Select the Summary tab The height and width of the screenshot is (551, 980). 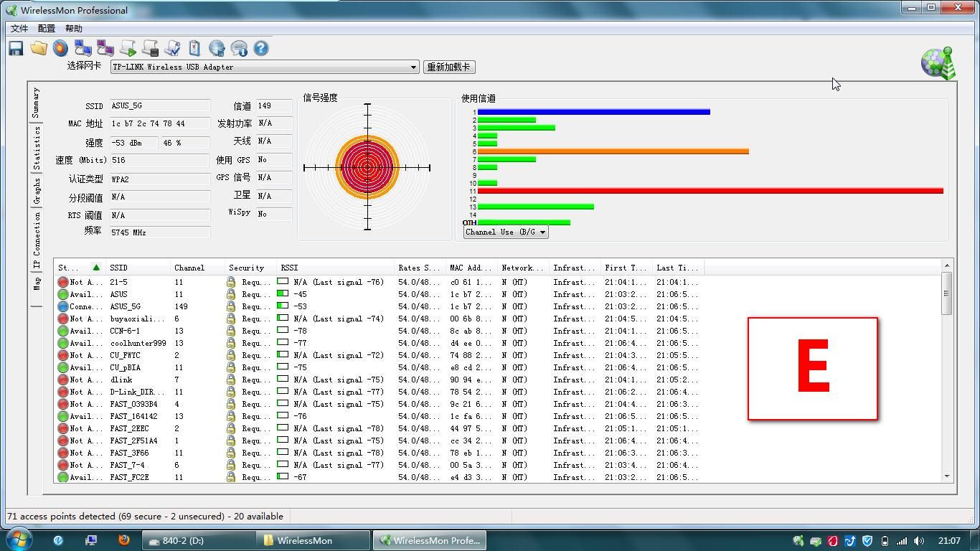pos(37,103)
